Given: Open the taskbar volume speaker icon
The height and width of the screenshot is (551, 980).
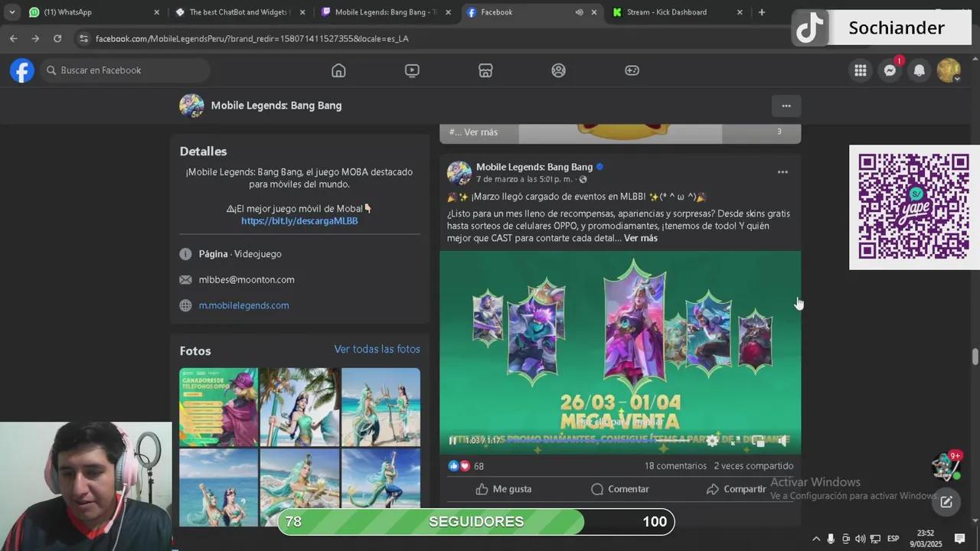Looking at the screenshot, I should coord(860,539).
